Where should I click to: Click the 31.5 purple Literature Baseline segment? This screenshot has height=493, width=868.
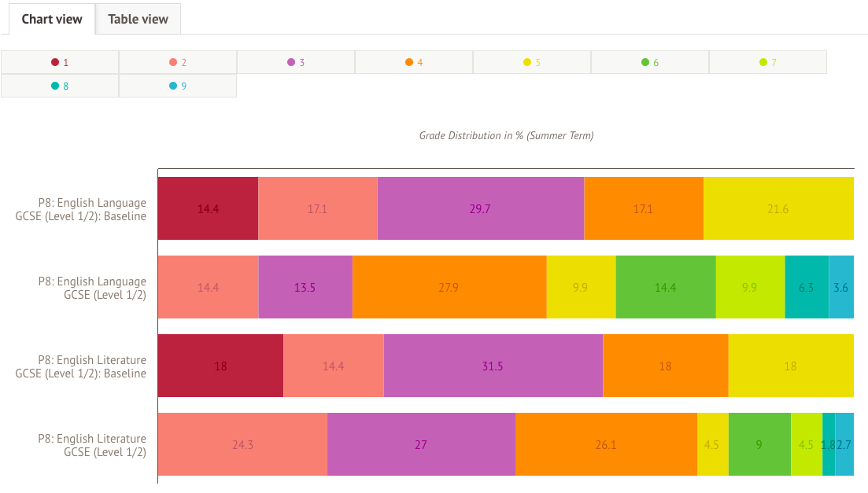[493, 366]
